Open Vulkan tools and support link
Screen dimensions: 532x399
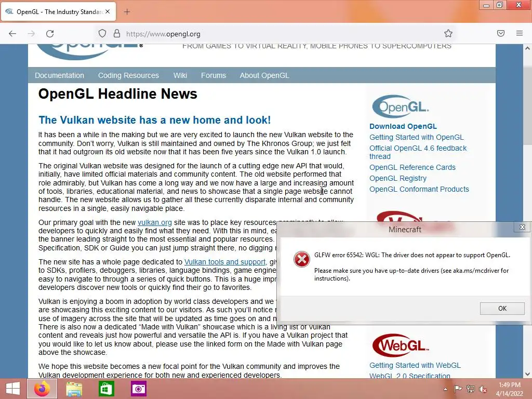(x=225, y=262)
